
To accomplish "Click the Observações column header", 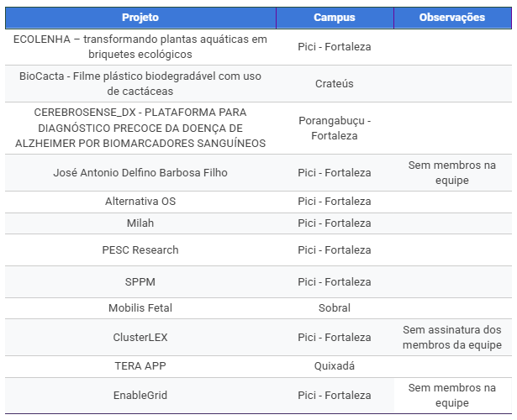I will pyautogui.click(x=451, y=18).
